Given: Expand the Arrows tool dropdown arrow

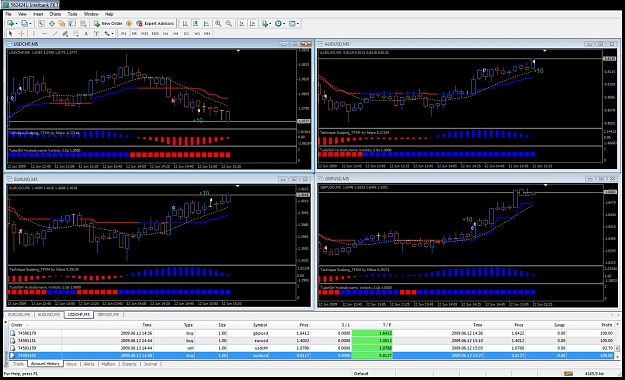Looking at the screenshot, I should pos(112,34).
